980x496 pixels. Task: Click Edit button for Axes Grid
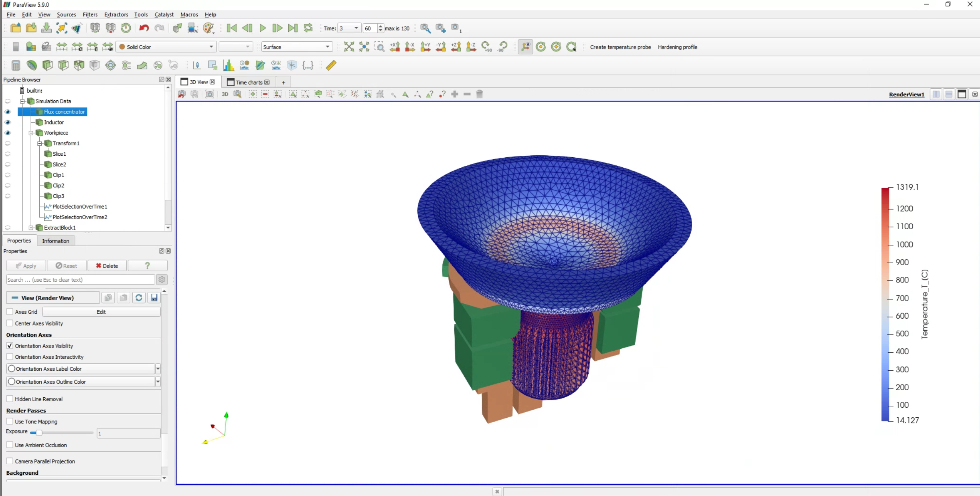tap(101, 312)
